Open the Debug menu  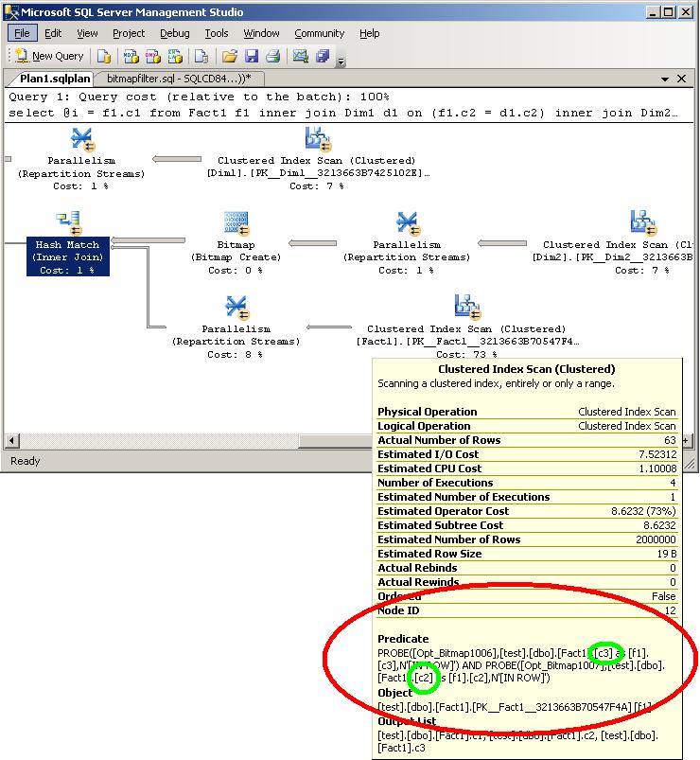pyautogui.click(x=174, y=33)
